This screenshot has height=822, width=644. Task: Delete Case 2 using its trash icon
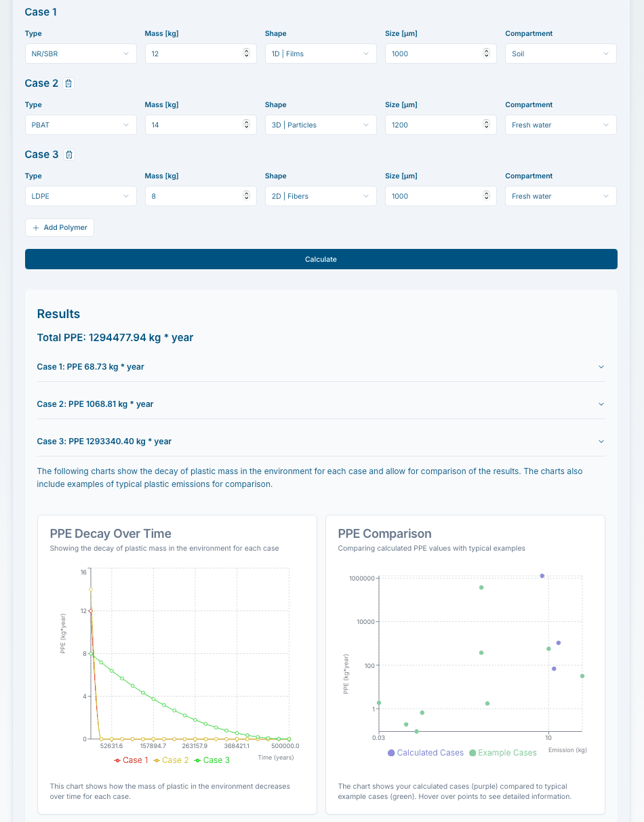coord(68,83)
